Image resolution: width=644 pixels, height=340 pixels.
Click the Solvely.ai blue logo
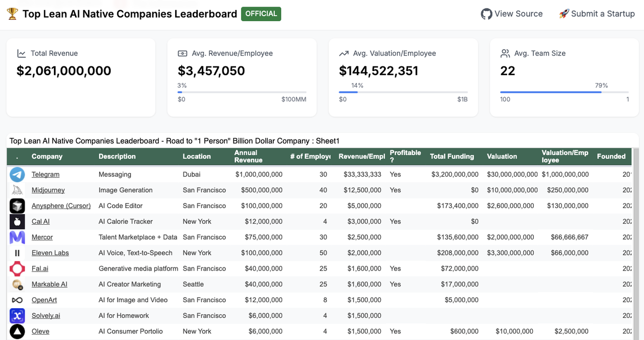pos(17,316)
